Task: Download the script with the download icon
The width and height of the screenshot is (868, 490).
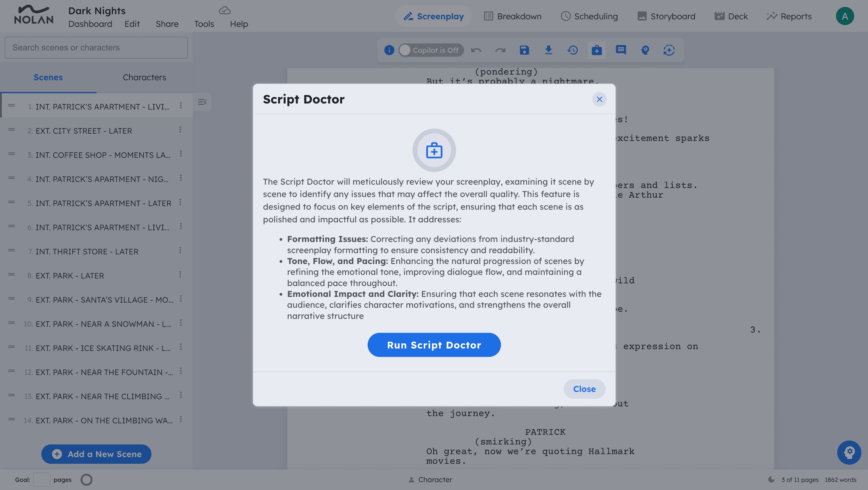Action: coord(549,50)
